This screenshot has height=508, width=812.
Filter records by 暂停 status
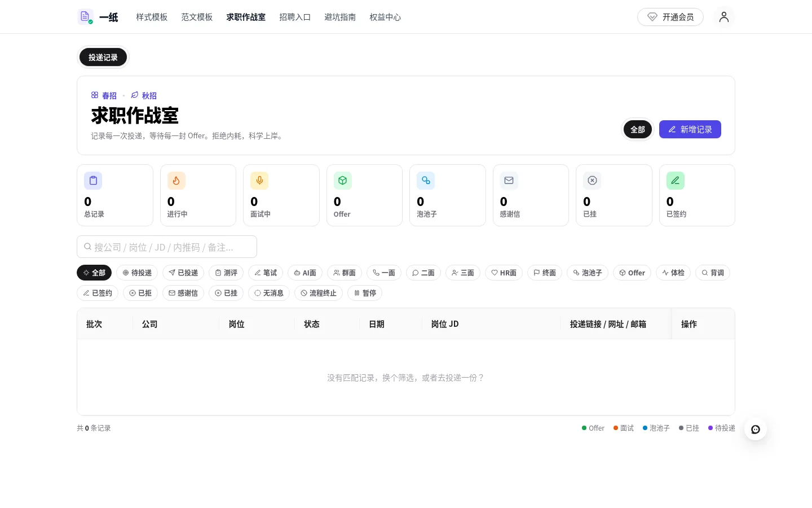point(365,293)
